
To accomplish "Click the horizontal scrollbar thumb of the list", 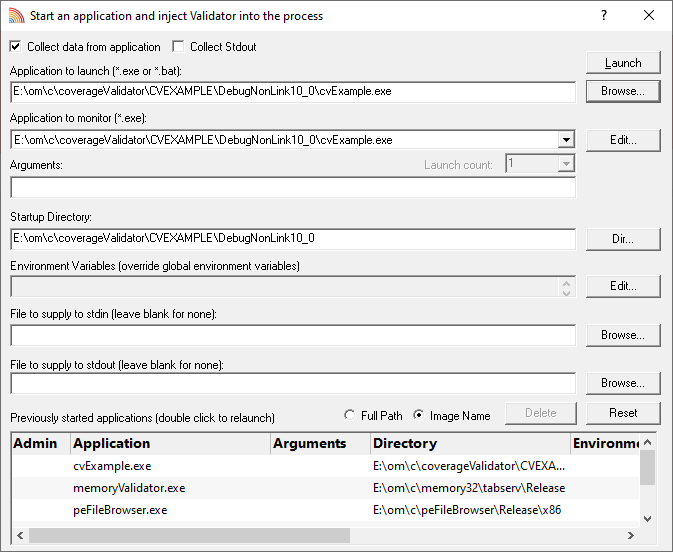I will click(189, 535).
